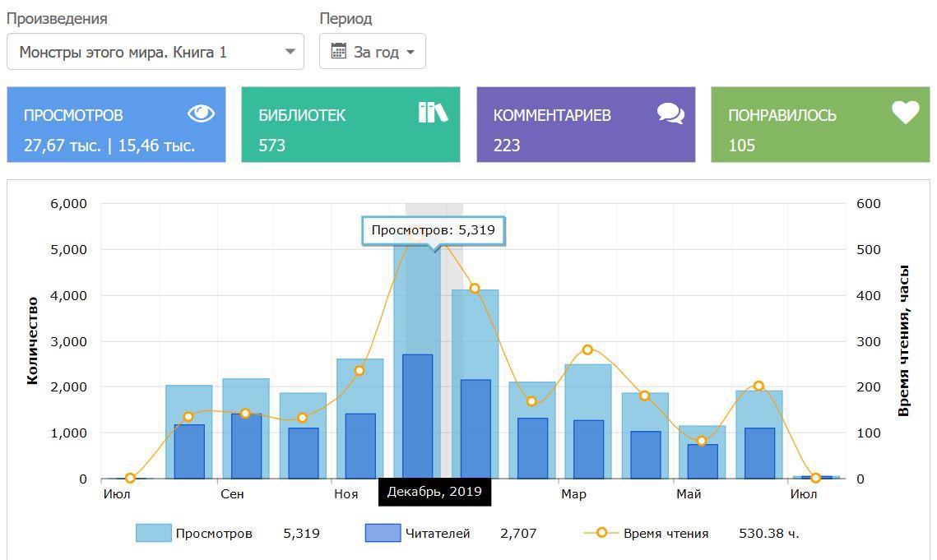Image resolution: width=937 pixels, height=560 pixels.
Task: Click the books icon on the Библиотек card
Action: (433, 113)
